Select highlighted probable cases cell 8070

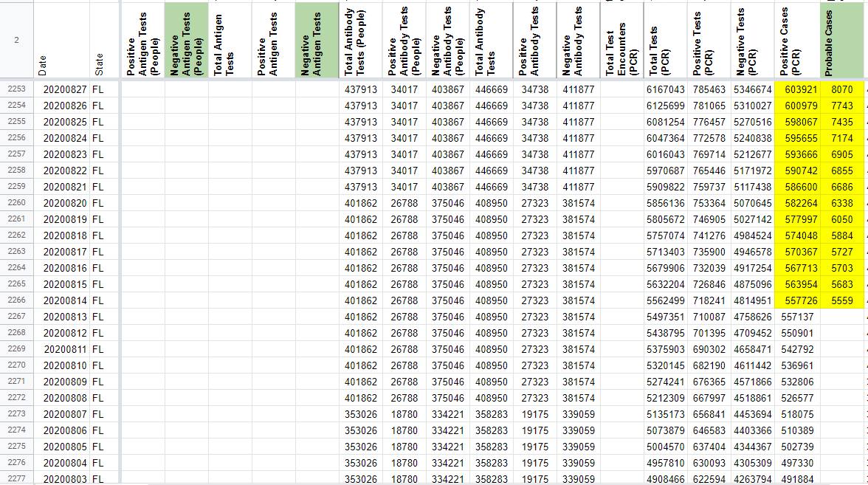[842, 89]
